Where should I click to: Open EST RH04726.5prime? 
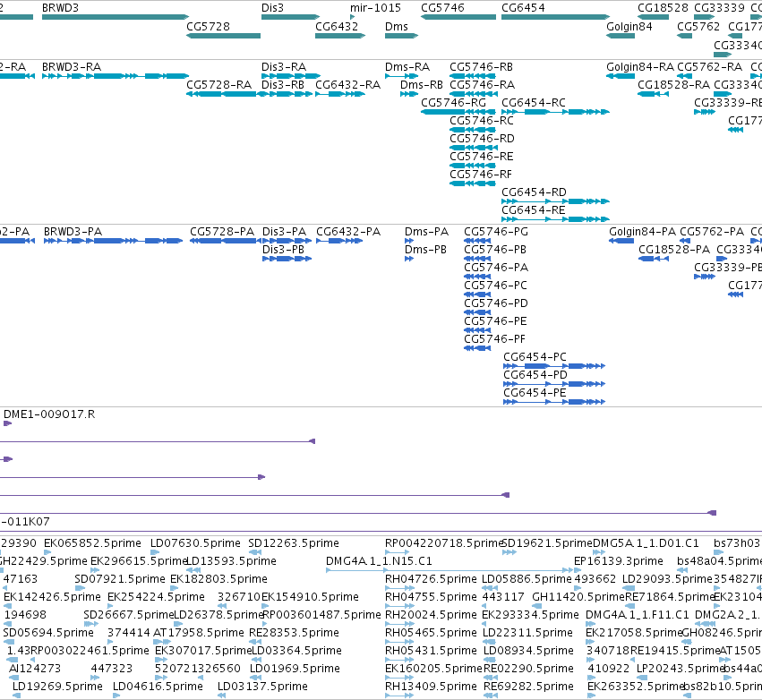399,588
